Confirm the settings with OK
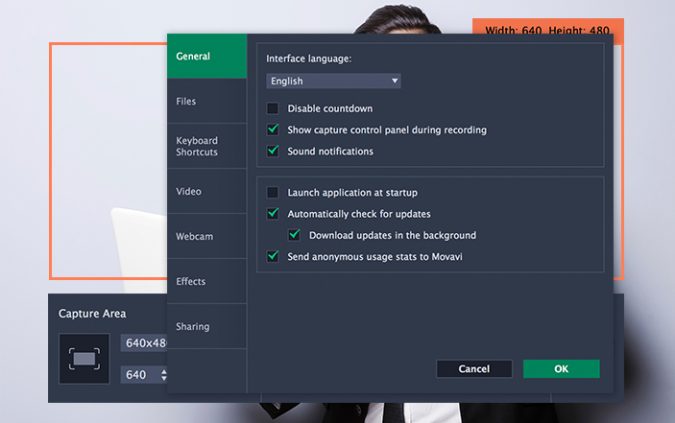The width and height of the screenshot is (675, 423). click(561, 369)
